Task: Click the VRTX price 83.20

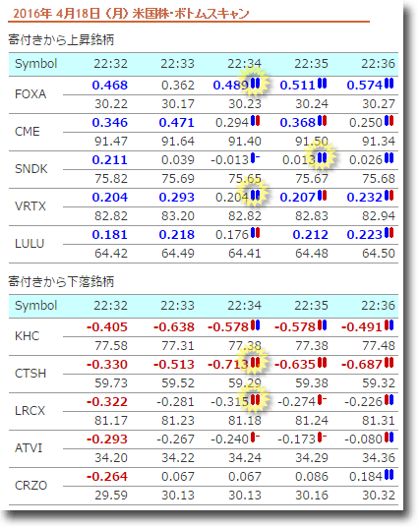Action: (178, 215)
